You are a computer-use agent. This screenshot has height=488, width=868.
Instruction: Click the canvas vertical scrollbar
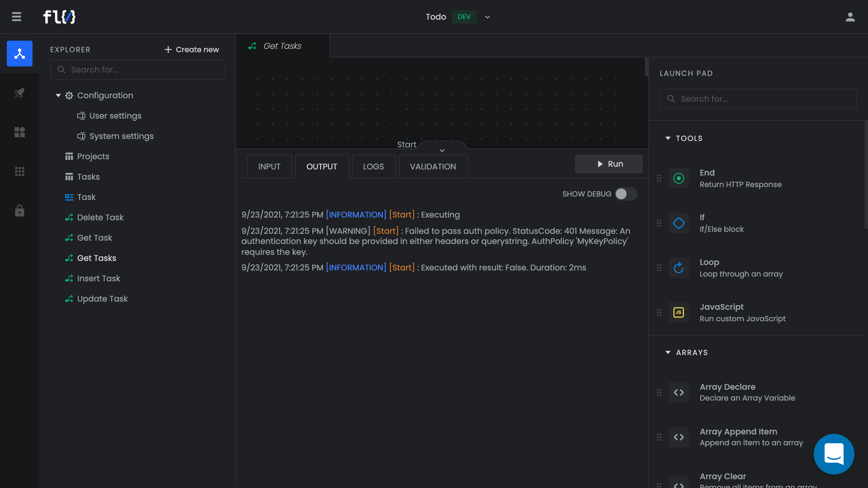(x=647, y=67)
